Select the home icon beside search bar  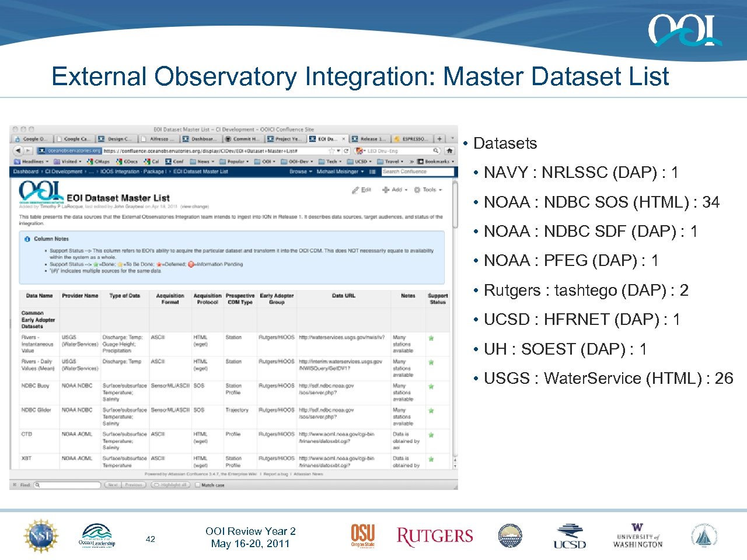449,150
